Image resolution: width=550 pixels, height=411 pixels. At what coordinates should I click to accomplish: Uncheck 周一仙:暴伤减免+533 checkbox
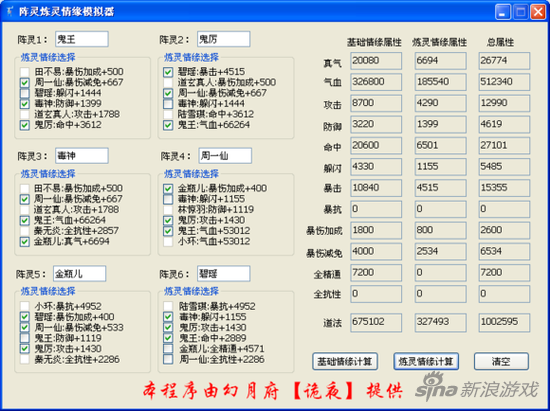pos(25,327)
